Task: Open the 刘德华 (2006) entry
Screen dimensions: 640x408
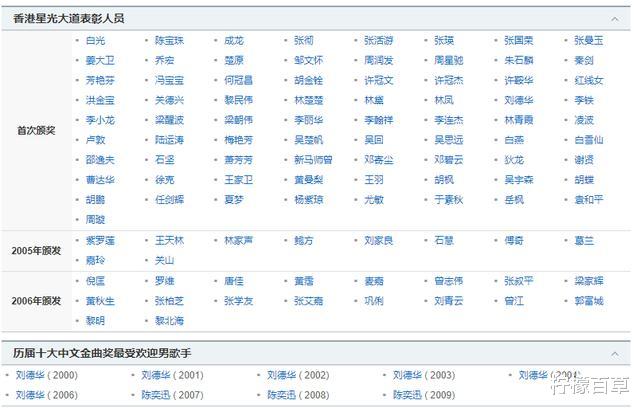Action: (47, 395)
